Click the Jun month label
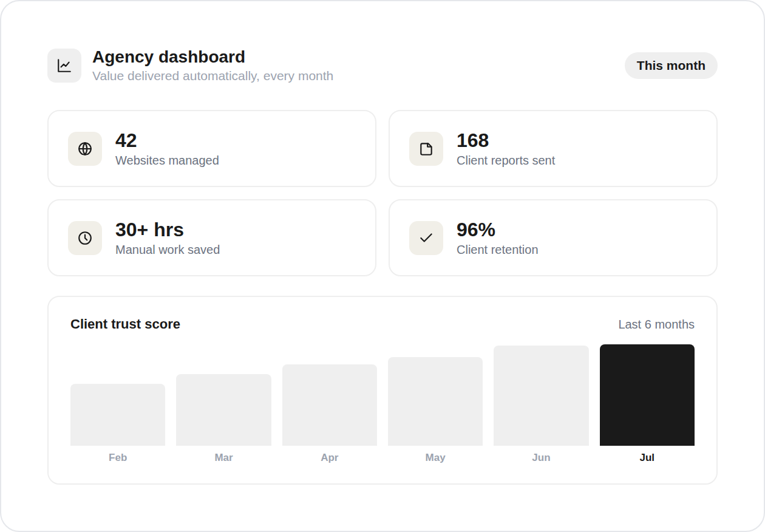The width and height of the screenshot is (765, 532). 541,457
